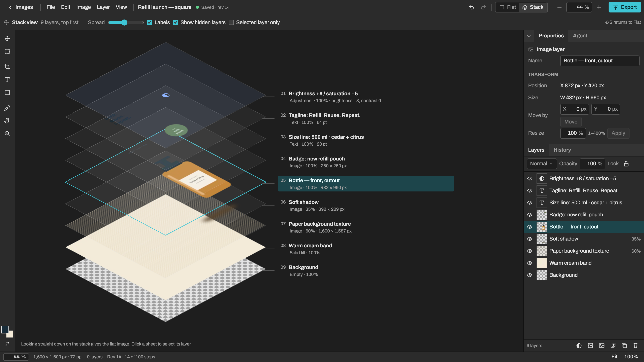Hide the Soft shadow layer
This screenshot has height=362, width=644.
tap(530, 239)
